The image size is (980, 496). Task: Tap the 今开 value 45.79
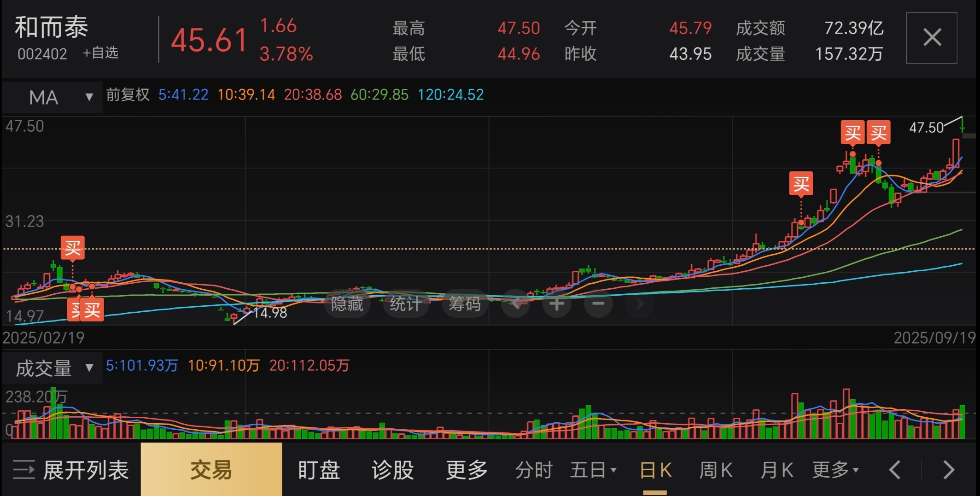[690, 28]
